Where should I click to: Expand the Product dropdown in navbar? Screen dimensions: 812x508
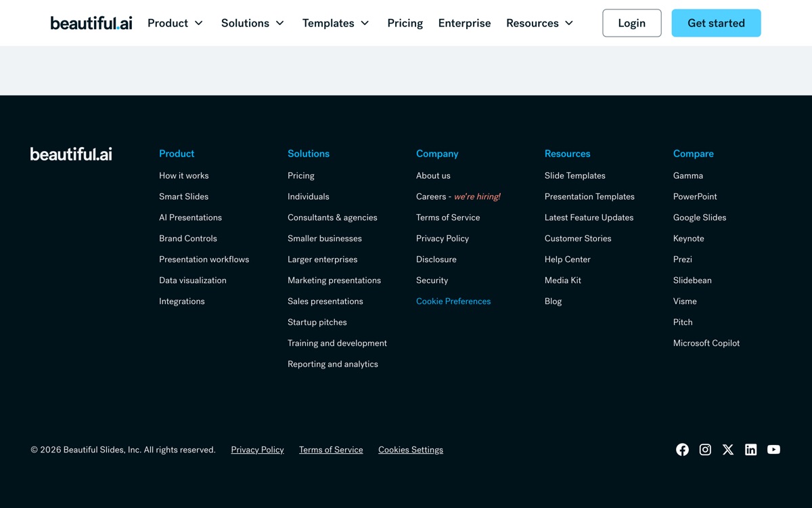tap(175, 23)
